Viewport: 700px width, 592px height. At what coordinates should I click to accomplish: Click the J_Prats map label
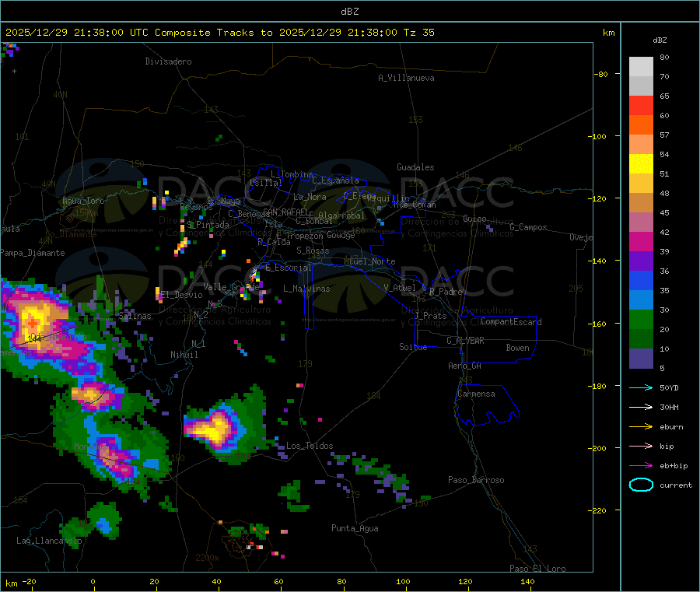click(431, 316)
